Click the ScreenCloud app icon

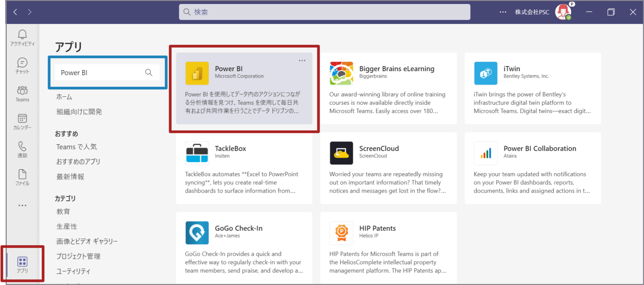tap(341, 153)
